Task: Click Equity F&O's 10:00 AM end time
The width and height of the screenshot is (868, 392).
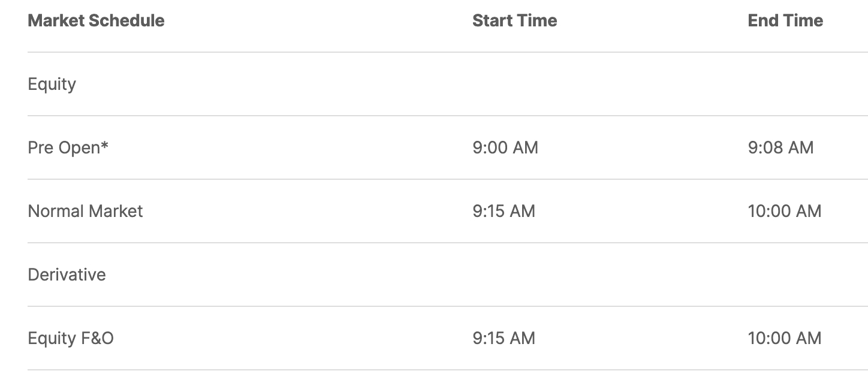Action: click(x=784, y=338)
